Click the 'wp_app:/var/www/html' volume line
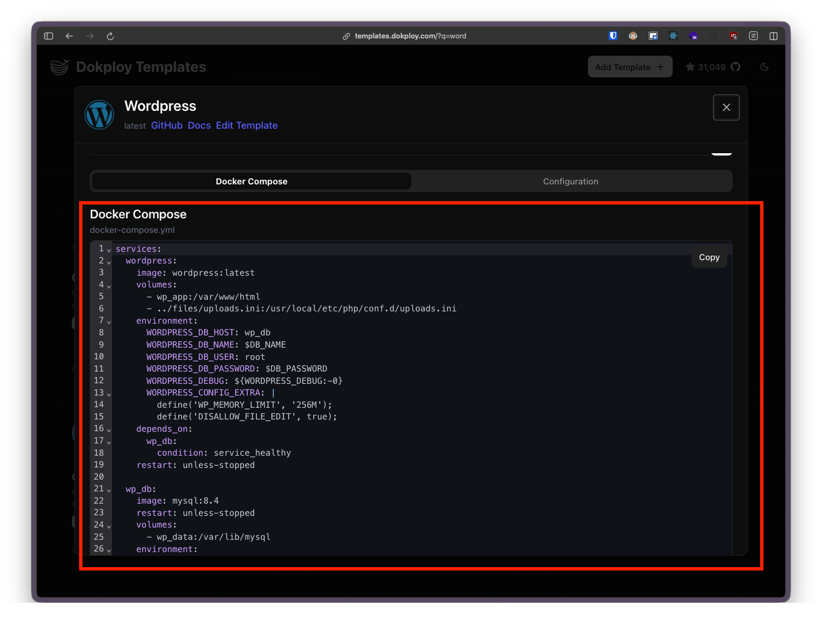 (x=203, y=297)
